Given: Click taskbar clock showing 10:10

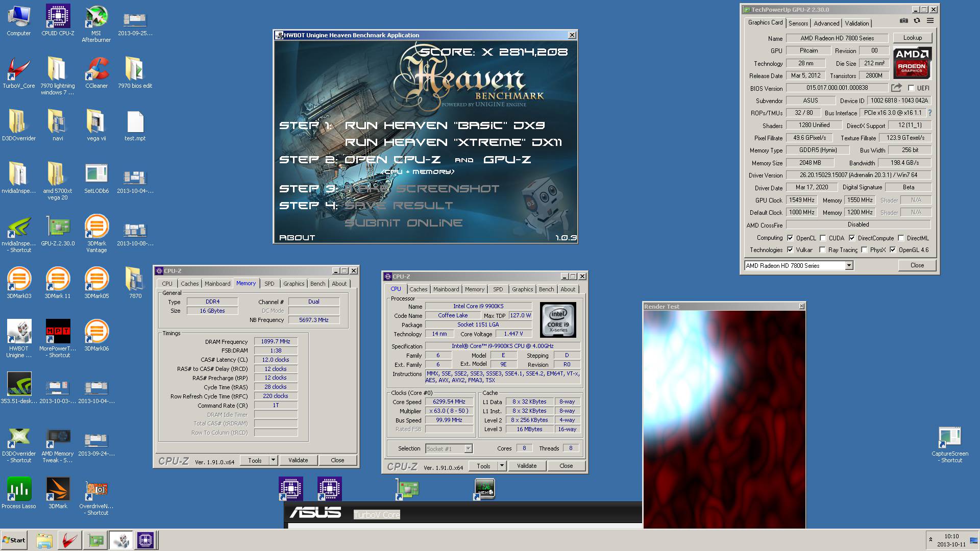Looking at the screenshot, I should click(x=951, y=536).
